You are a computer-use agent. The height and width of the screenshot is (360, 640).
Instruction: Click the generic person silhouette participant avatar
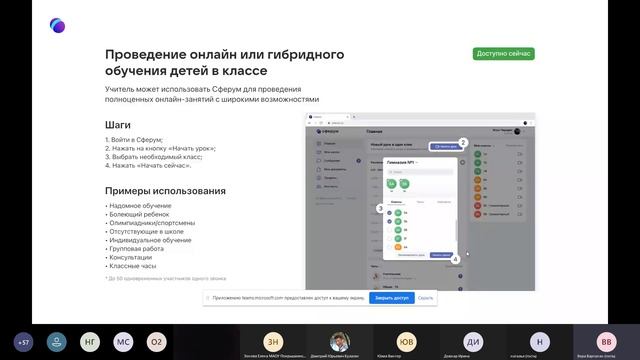[x=56, y=342]
